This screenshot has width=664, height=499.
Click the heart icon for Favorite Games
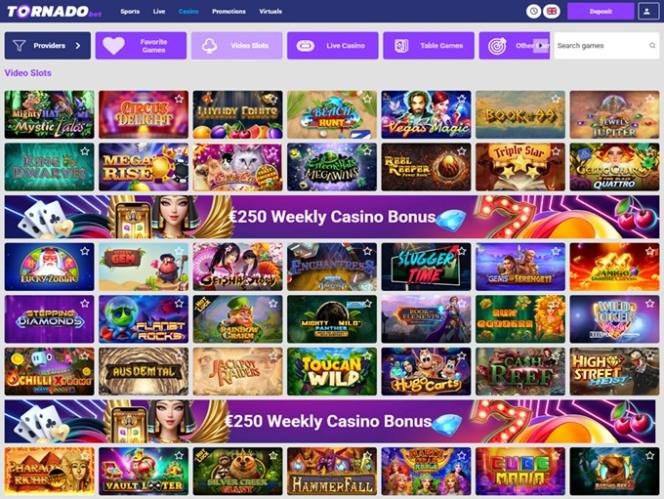(113, 46)
